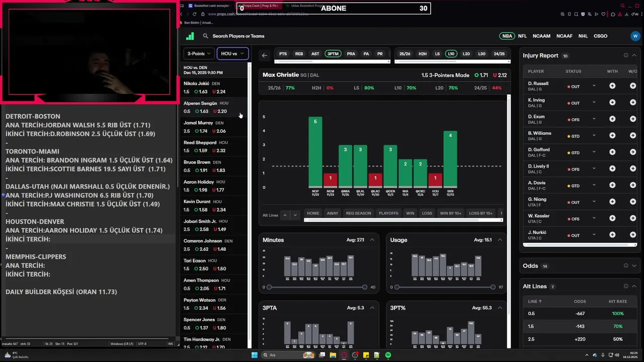The image size is (644, 362).
Task: Switch to NCAAM league tab
Action: tap(542, 36)
